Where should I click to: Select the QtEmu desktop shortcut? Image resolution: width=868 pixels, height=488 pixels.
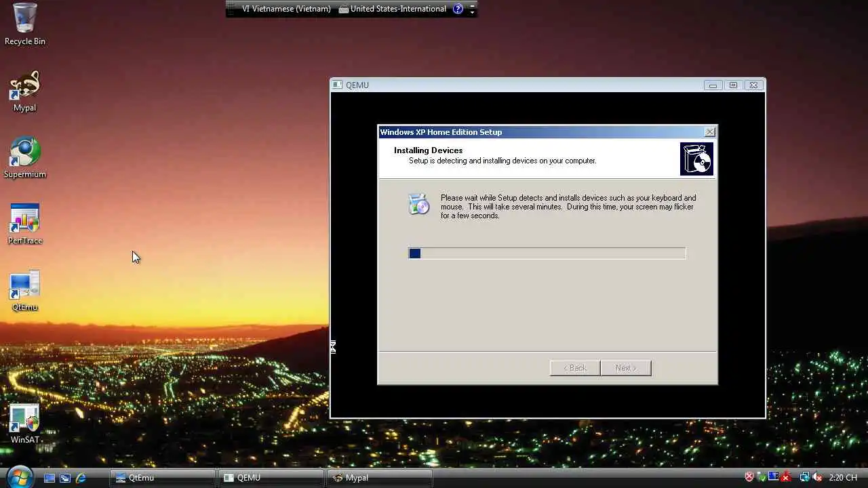click(24, 291)
